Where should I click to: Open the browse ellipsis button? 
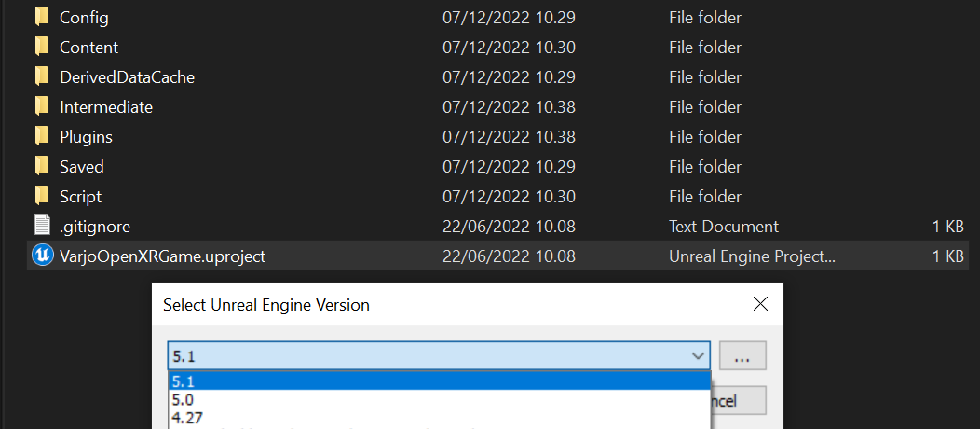point(742,356)
